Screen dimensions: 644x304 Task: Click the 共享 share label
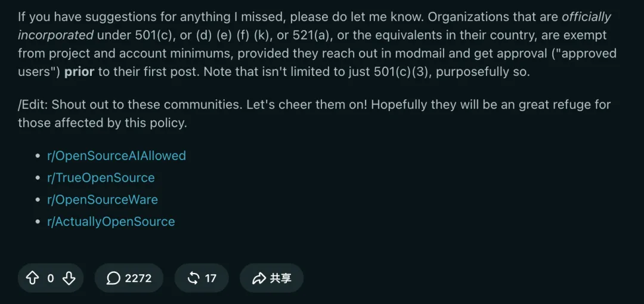[280, 278]
